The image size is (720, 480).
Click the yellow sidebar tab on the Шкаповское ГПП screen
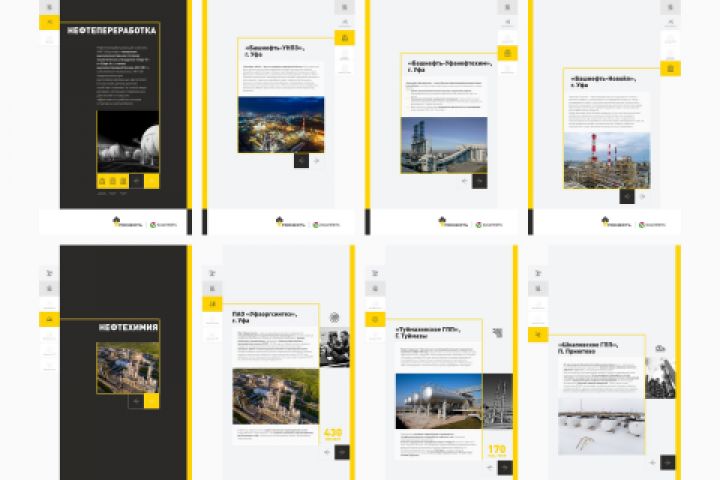tap(538, 334)
